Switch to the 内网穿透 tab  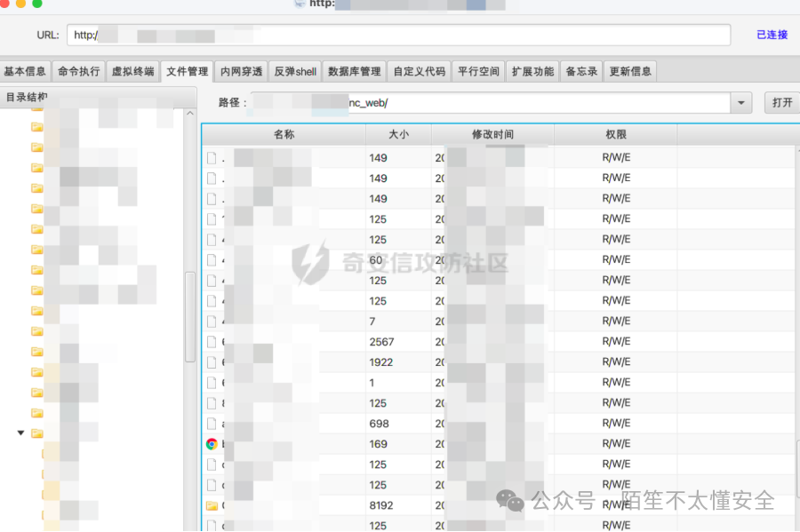pos(241,71)
